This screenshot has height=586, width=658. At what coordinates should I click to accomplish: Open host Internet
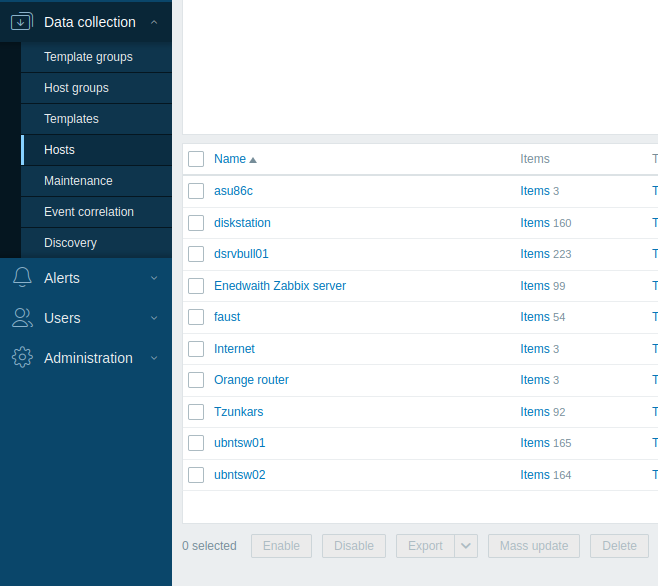(x=234, y=349)
